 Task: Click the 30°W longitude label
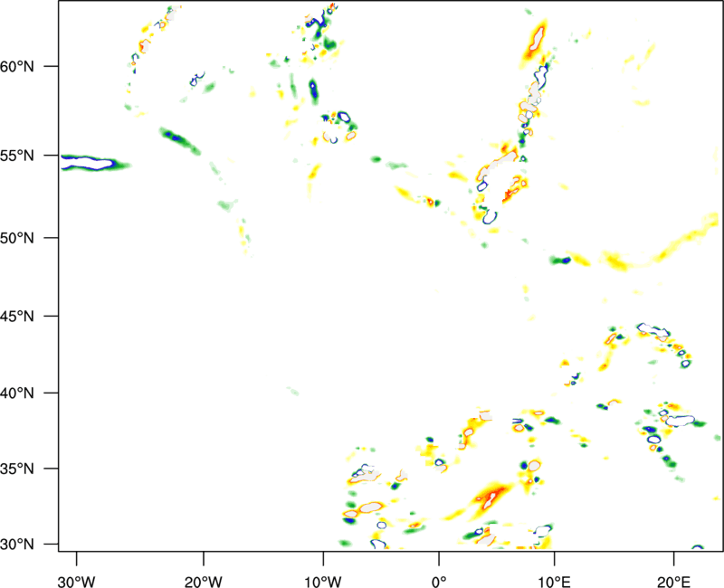(77, 582)
